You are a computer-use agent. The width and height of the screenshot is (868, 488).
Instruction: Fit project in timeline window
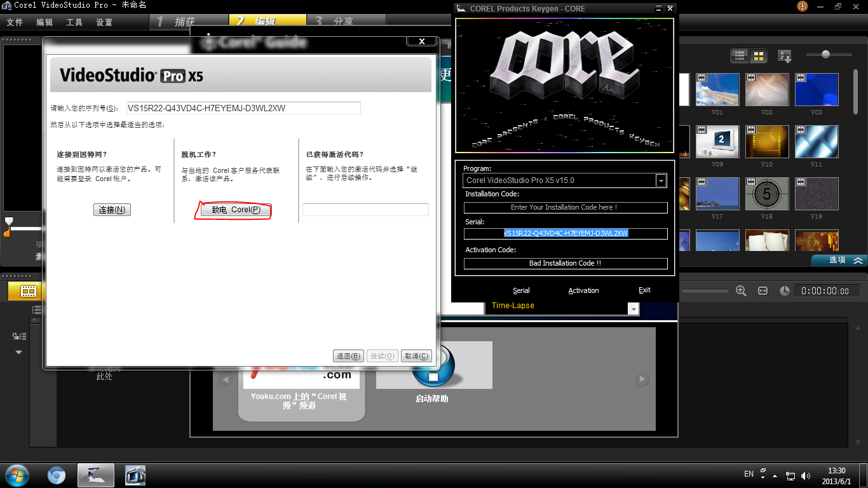(x=763, y=290)
